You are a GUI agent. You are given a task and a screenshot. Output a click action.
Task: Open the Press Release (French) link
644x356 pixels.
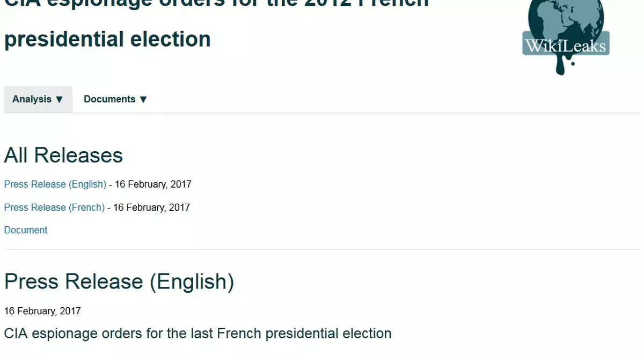click(x=54, y=207)
